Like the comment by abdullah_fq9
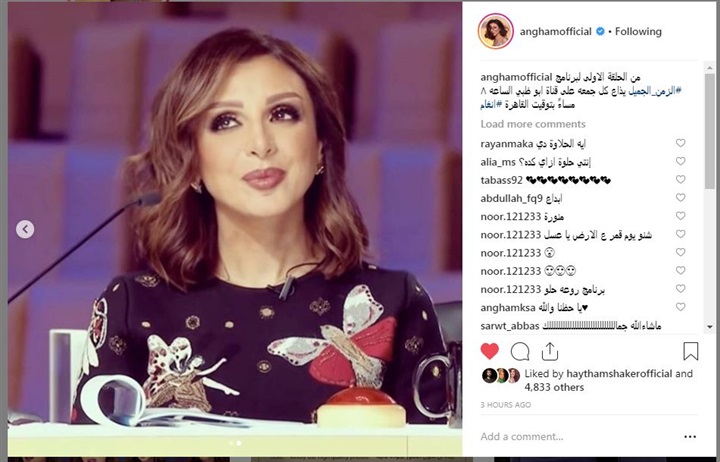Viewport: 720px width, 462px height. coord(681,197)
